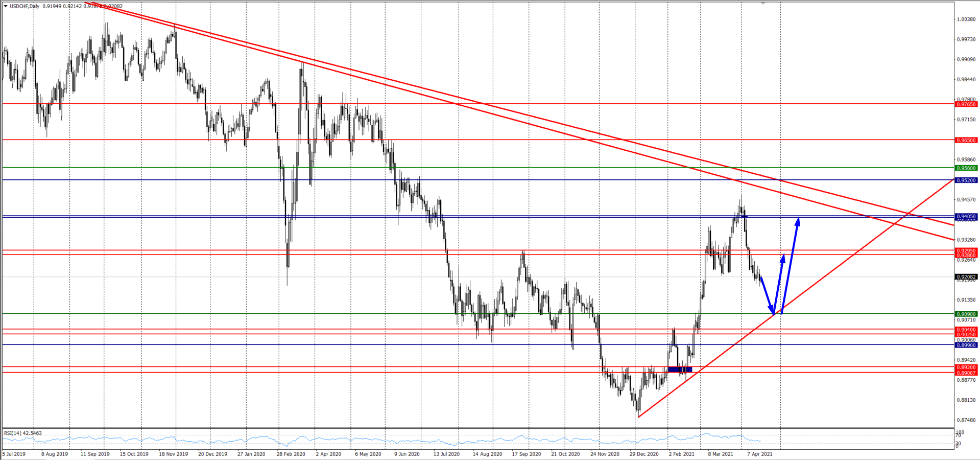Click the RSI(14) indicator label

point(23,433)
